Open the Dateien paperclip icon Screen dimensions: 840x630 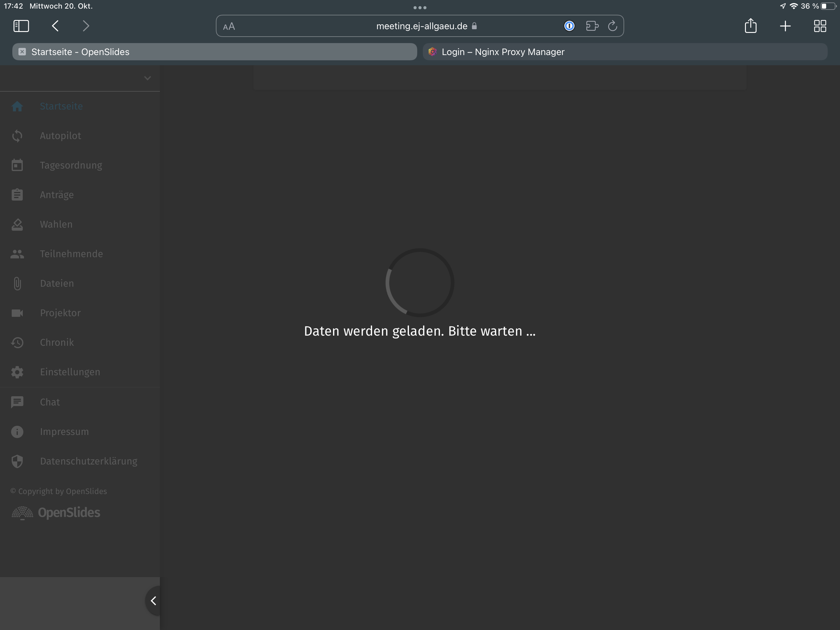point(17,283)
